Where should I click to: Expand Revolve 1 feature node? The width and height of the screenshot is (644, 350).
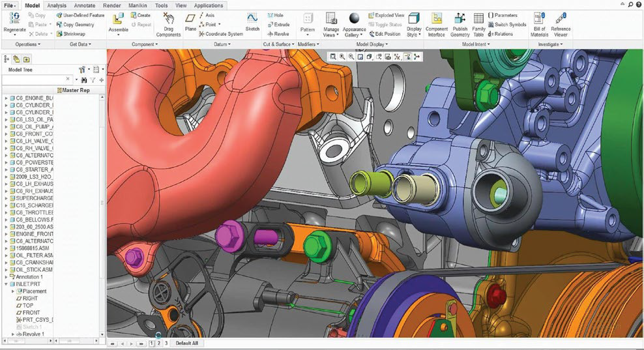click(13, 334)
